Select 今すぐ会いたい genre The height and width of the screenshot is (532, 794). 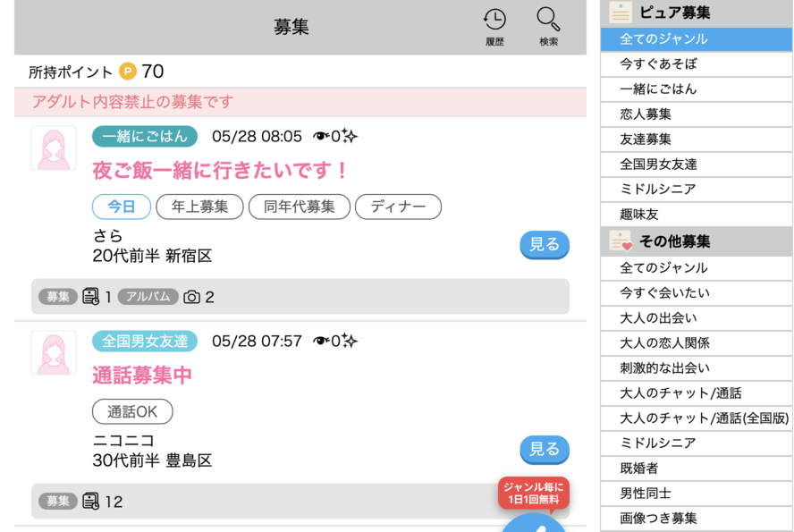pyautogui.click(x=697, y=292)
